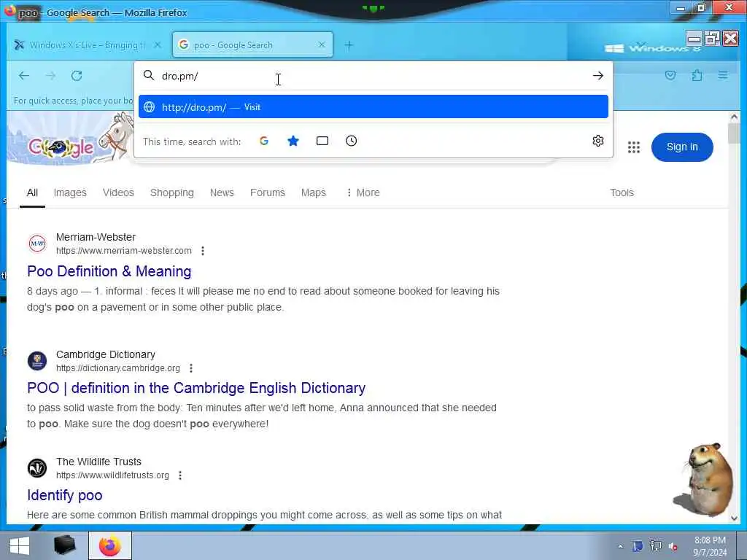Select the All search filter
The image size is (747, 560).
coord(32,192)
